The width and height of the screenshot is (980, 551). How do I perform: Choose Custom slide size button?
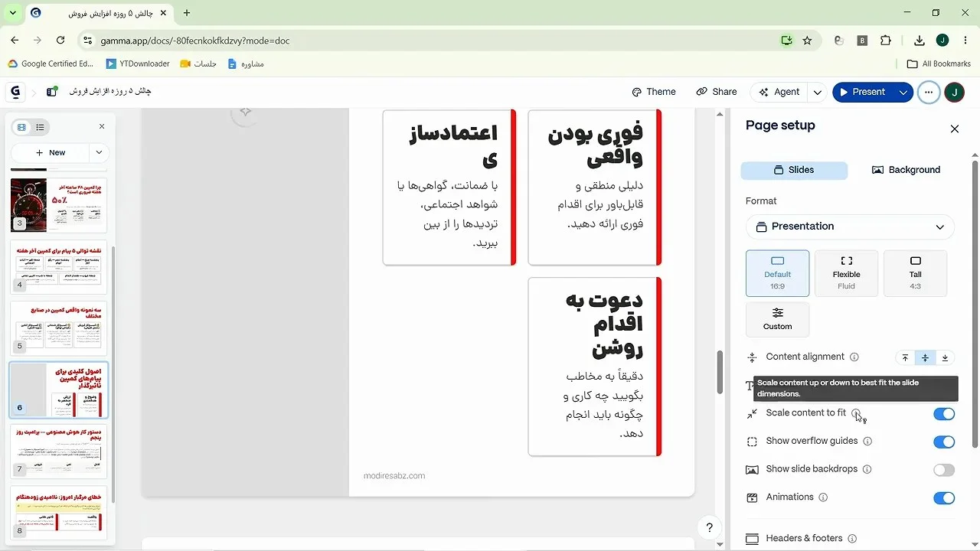777,319
